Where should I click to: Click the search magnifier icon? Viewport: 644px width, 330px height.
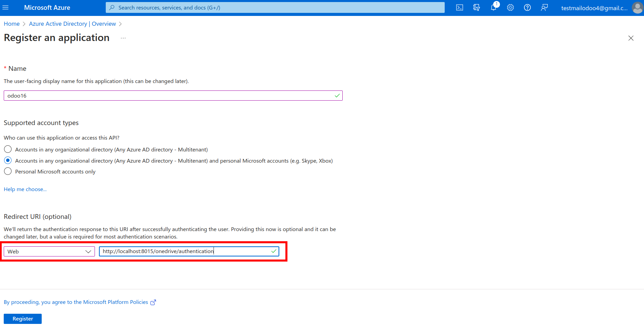112,7
